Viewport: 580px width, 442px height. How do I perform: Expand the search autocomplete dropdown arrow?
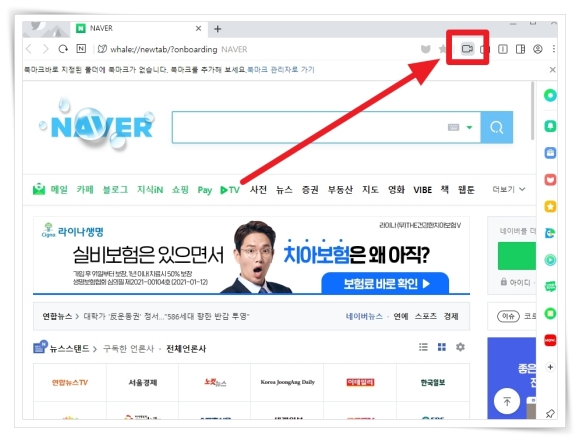469,128
